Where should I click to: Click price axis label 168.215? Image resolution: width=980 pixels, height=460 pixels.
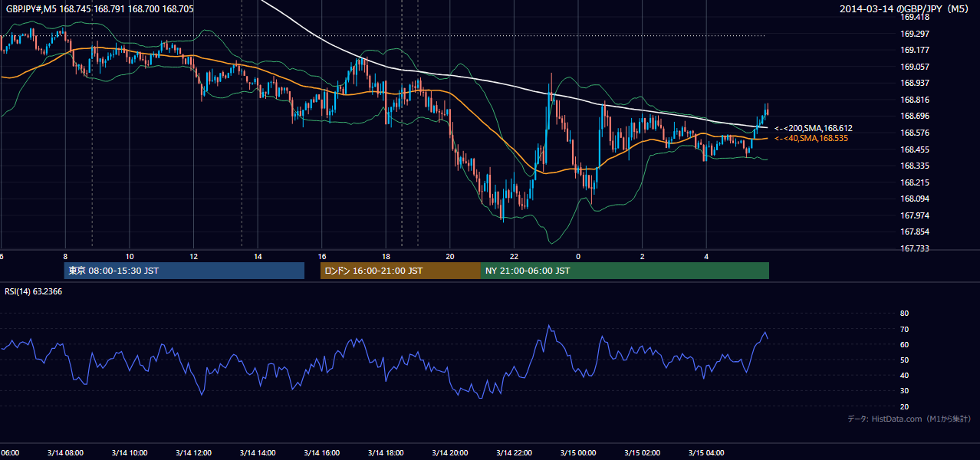pos(915,182)
